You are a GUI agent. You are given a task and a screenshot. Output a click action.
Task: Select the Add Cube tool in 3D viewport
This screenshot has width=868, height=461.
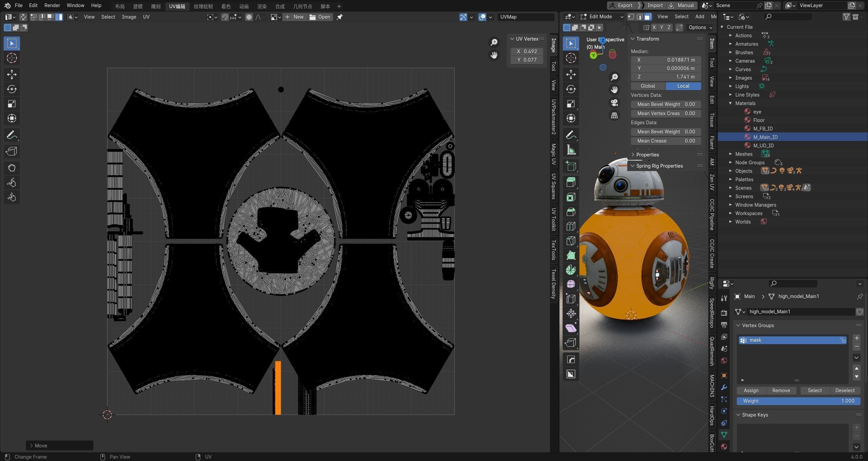tap(571, 166)
